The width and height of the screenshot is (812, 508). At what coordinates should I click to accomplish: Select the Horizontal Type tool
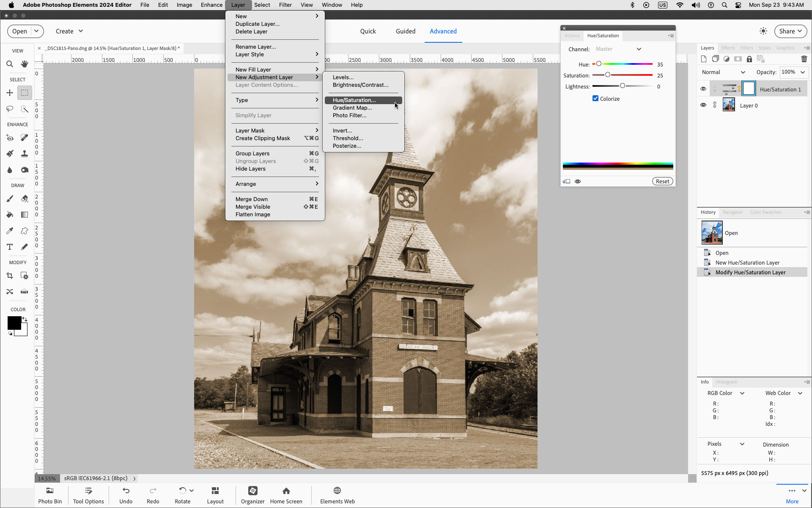tap(9, 247)
